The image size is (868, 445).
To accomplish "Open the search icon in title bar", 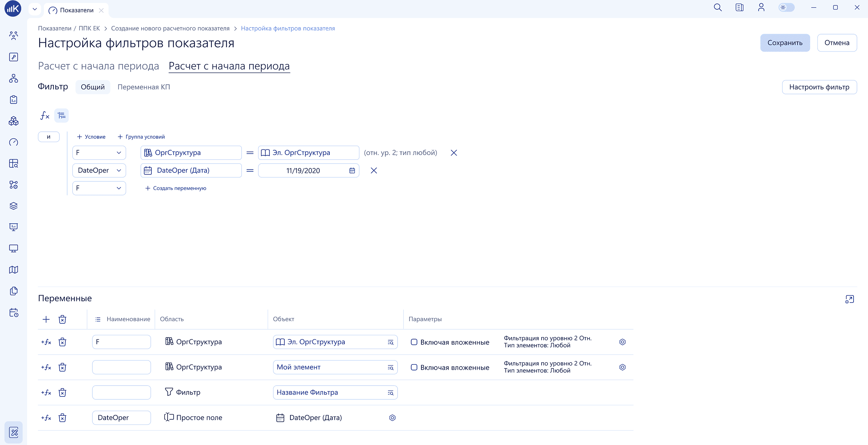I will (718, 7).
